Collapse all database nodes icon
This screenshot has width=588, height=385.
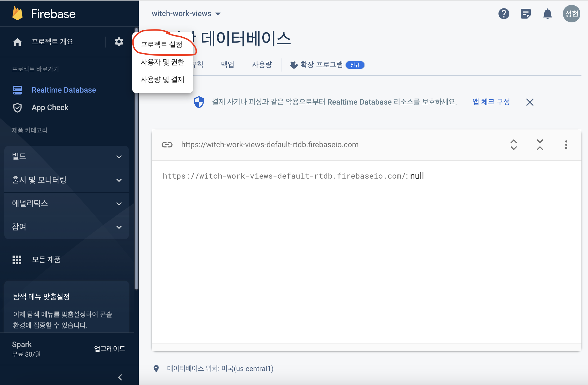(x=540, y=145)
